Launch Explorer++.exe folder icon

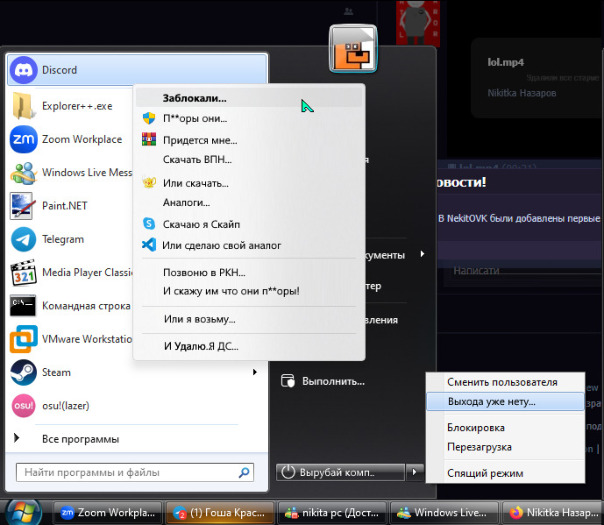[22, 106]
